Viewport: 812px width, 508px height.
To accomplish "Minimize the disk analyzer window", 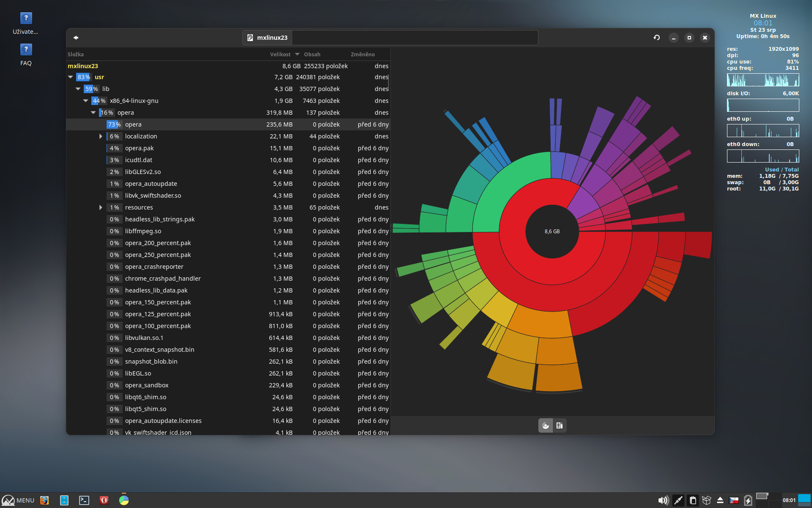I will 674,38.
